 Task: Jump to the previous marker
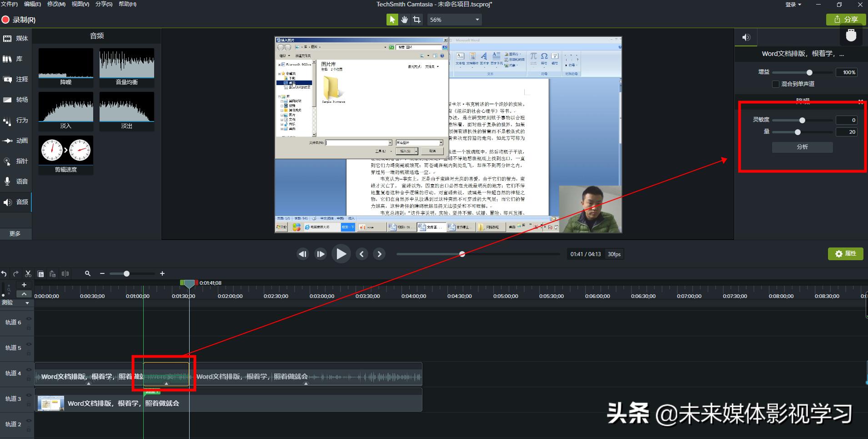[x=362, y=254]
